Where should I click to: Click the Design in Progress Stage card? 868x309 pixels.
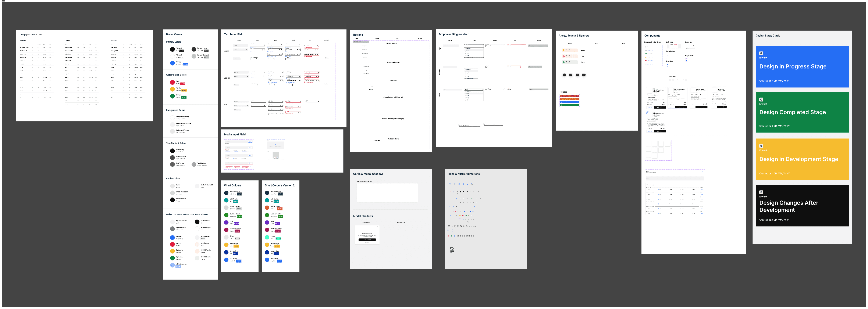(802, 67)
